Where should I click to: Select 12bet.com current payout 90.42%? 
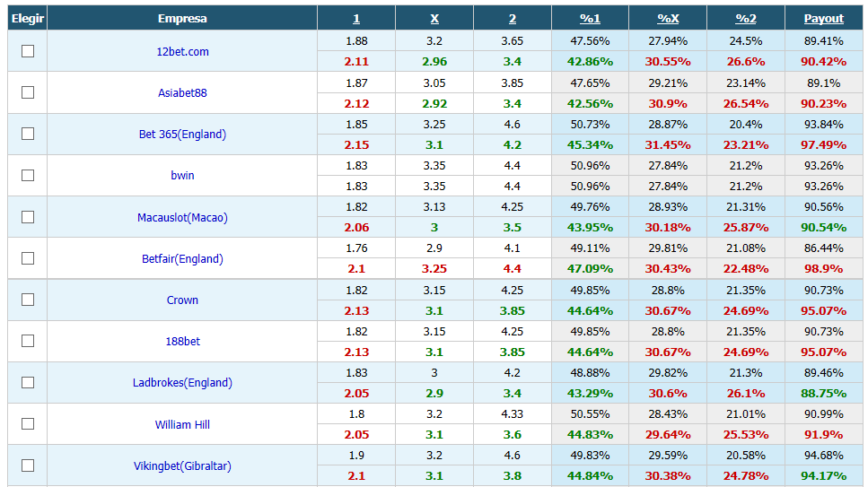point(824,61)
